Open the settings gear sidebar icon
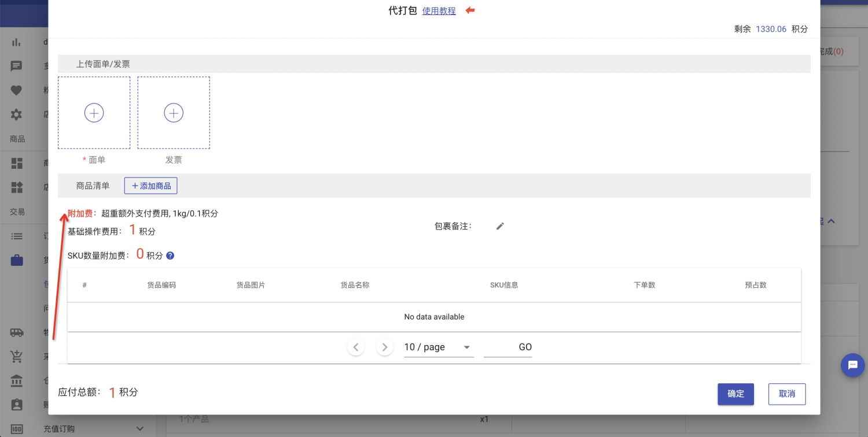 click(x=16, y=114)
